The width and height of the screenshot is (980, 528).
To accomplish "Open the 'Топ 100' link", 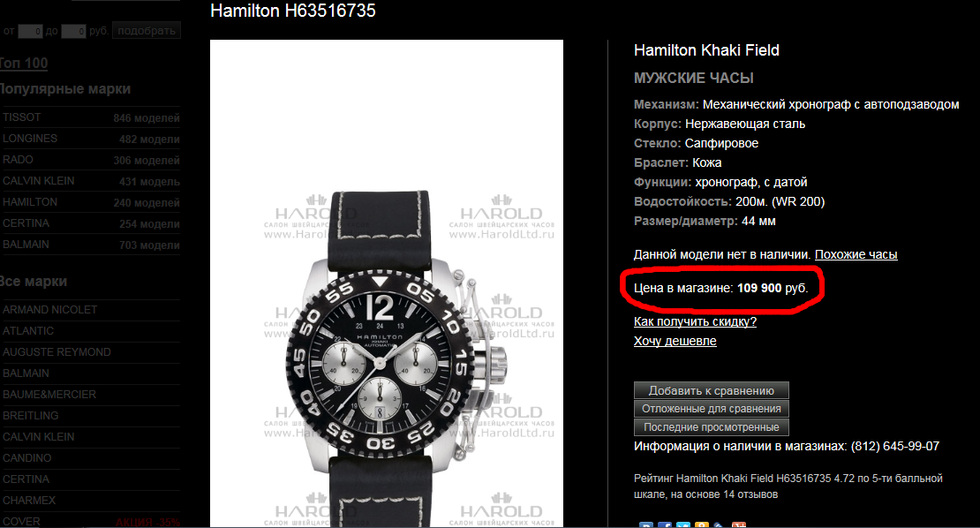I will click(x=23, y=63).
